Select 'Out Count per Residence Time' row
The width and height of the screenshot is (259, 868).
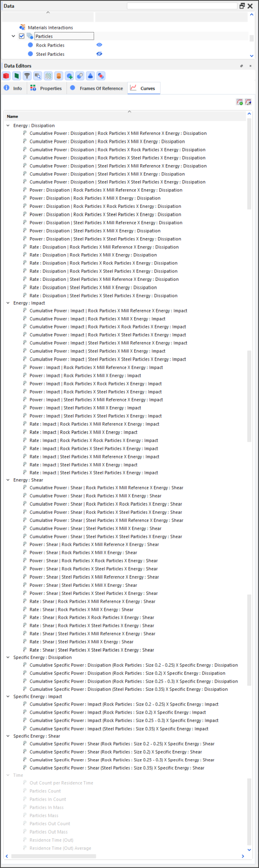[x=61, y=782]
